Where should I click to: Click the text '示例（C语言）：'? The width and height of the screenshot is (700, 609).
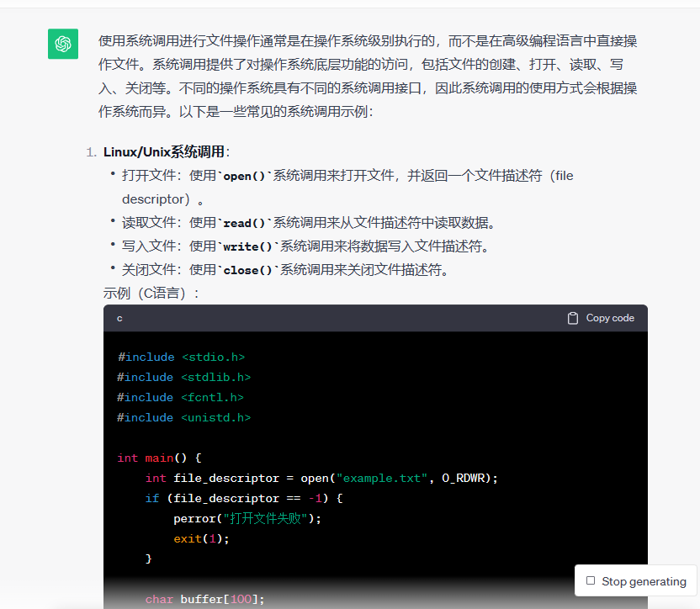pos(151,294)
